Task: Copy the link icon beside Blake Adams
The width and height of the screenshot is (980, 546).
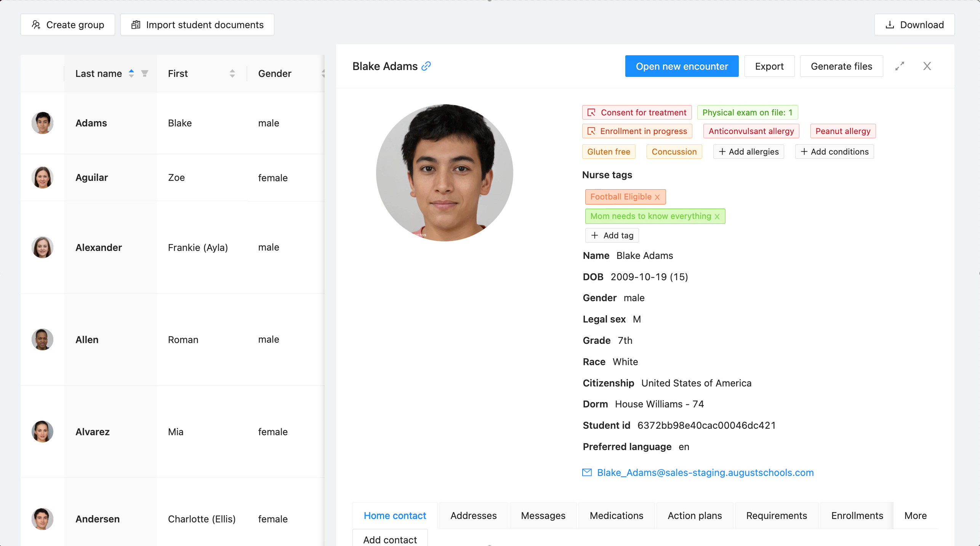Action: coord(426,66)
